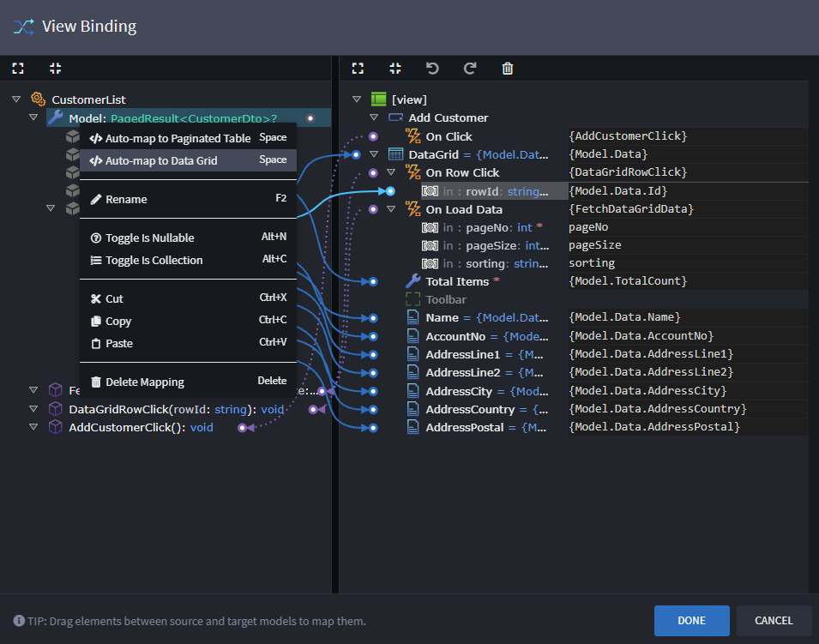
Task: Click the DONE button
Action: [691, 621]
